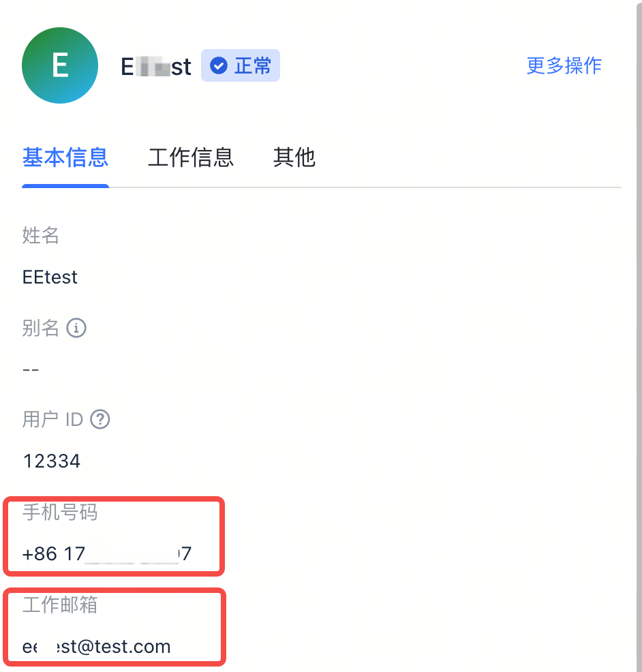Select the 其他 tab
This screenshot has width=642, height=672.
(294, 157)
